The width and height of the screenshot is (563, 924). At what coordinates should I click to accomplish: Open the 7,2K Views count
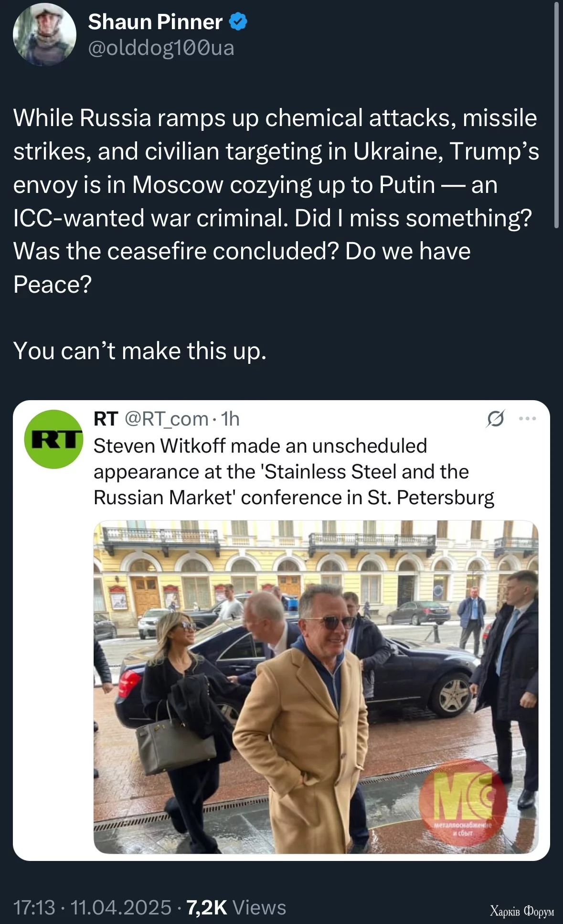click(236, 907)
